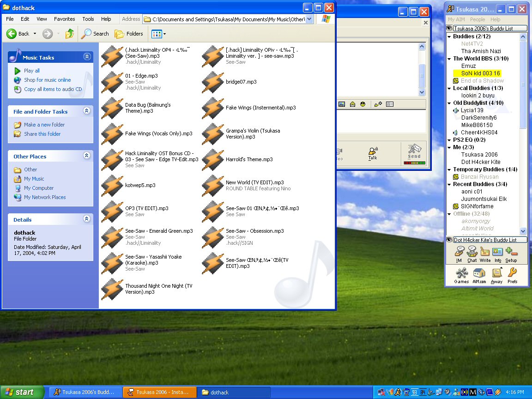
Task: Open the Favorites menu
Action: [64, 19]
